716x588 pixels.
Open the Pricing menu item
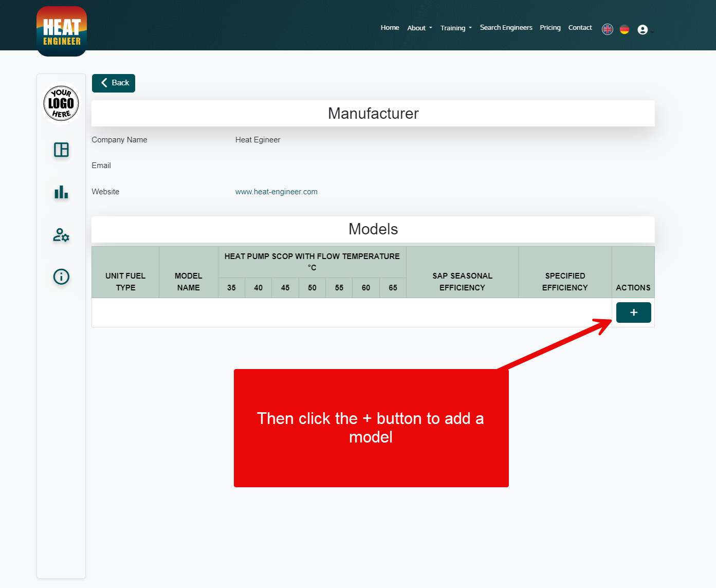pyautogui.click(x=550, y=27)
